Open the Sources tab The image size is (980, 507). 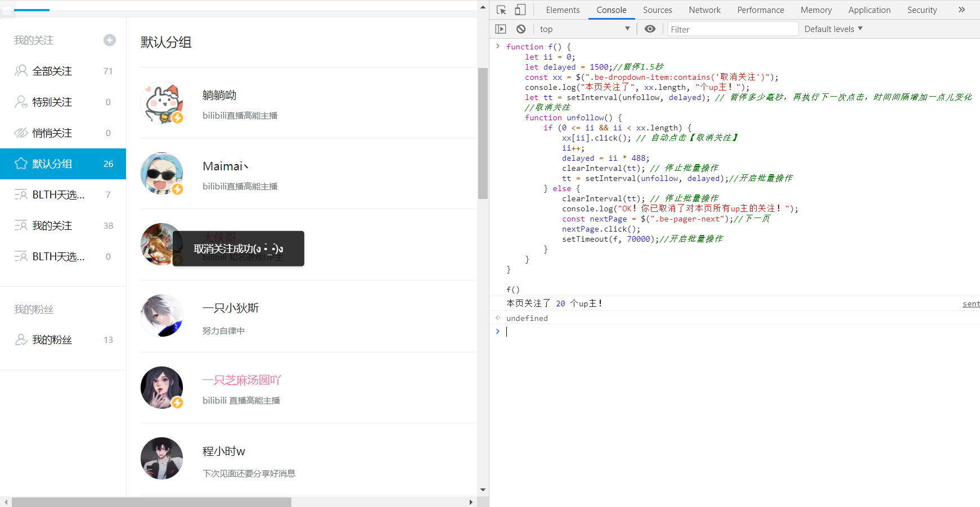pyautogui.click(x=658, y=10)
